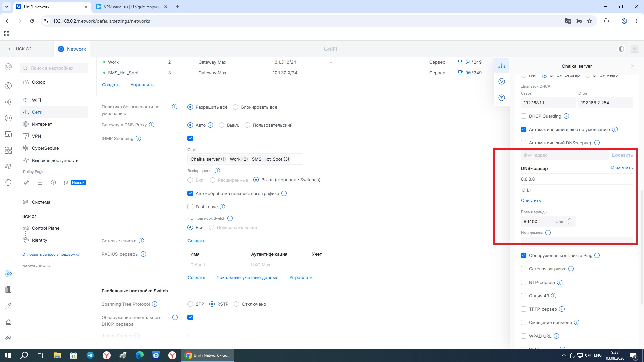
Task: Open the UniFi Devices icon in left rail
Action: [x=8, y=118]
